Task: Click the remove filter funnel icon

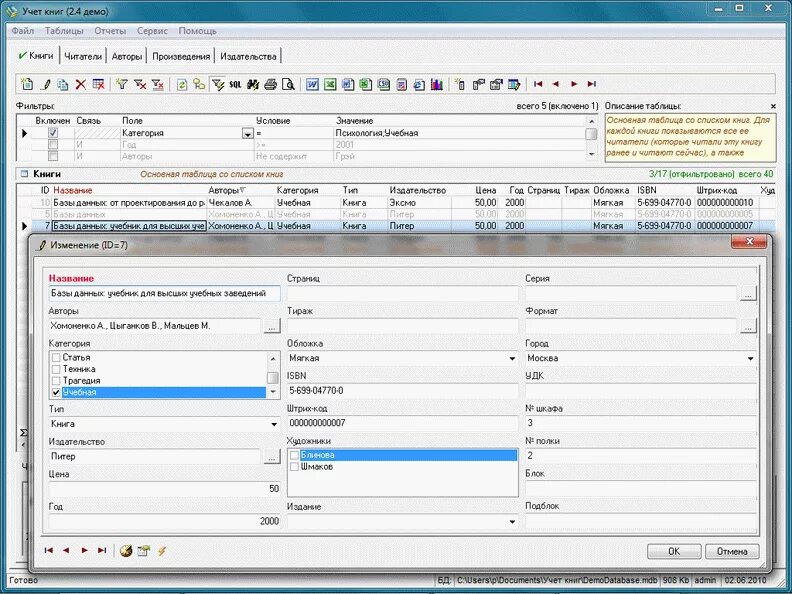Action: [x=140, y=84]
